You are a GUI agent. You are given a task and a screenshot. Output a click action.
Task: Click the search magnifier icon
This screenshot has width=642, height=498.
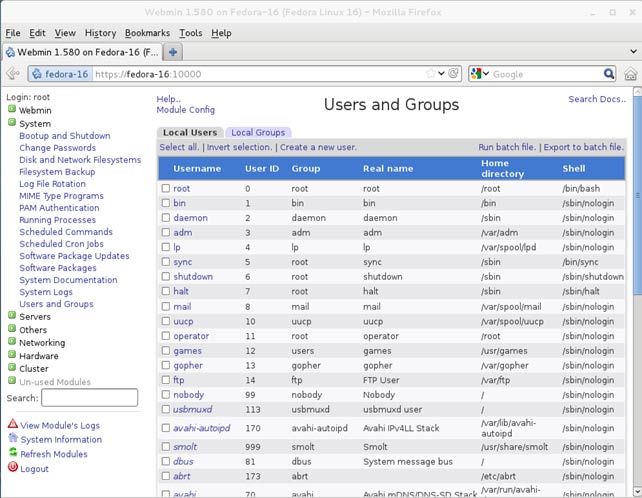pyautogui.click(x=609, y=74)
